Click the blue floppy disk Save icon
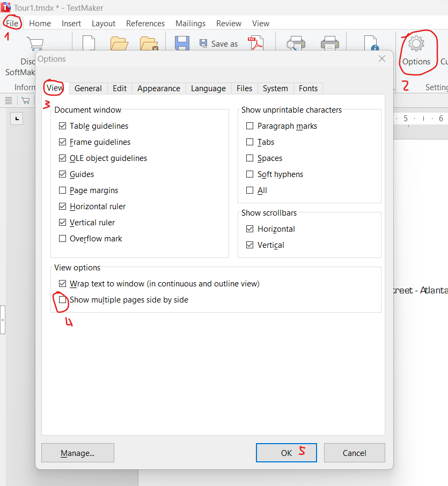Image resolution: width=448 pixels, height=486 pixels. pyautogui.click(x=182, y=43)
